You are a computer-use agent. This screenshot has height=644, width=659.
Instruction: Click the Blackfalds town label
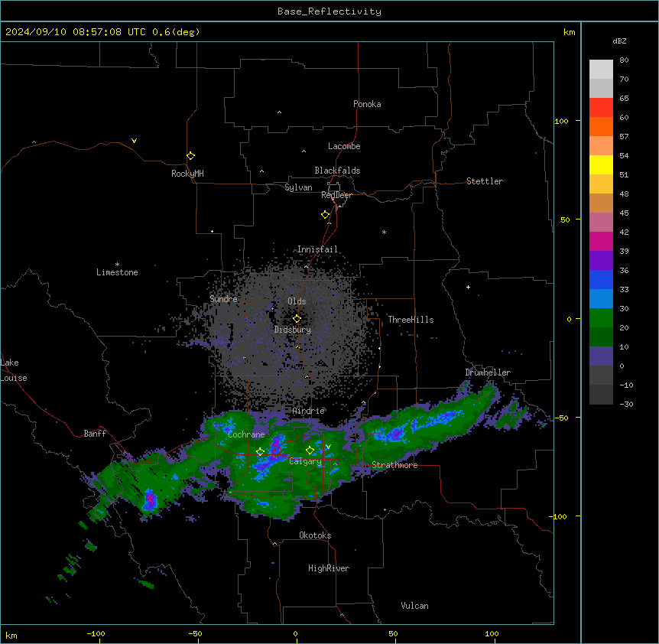[x=337, y=171]
